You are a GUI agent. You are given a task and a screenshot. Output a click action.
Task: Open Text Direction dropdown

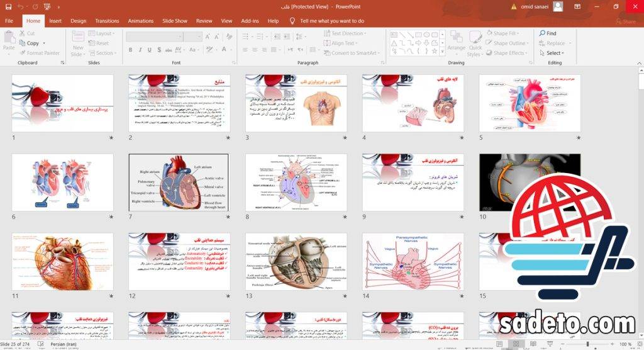click(345, 33)
